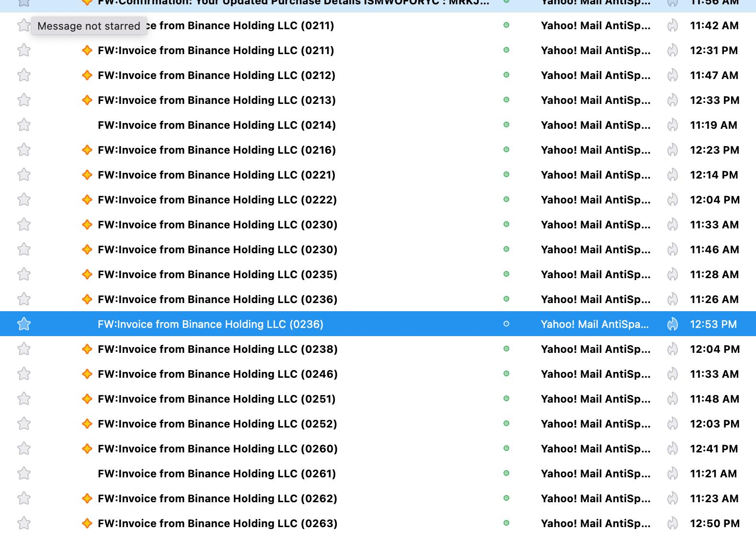Toggle green read dot on Invoice (0252)
756x541 pixels.
pos(506,424)
